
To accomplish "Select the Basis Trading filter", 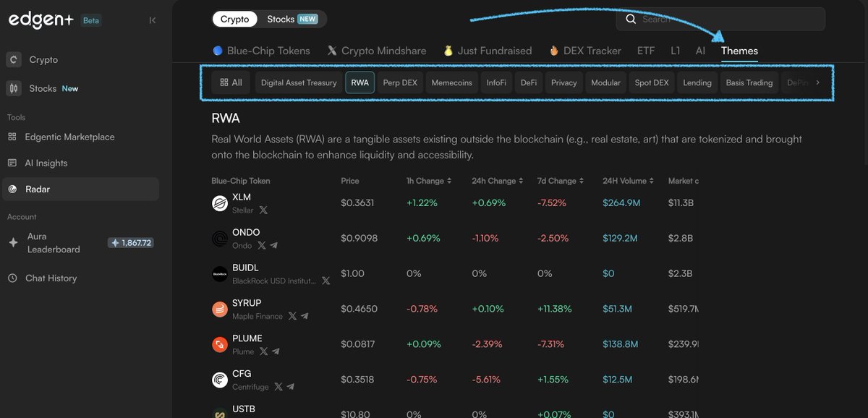I will click(x=749, y=82).
